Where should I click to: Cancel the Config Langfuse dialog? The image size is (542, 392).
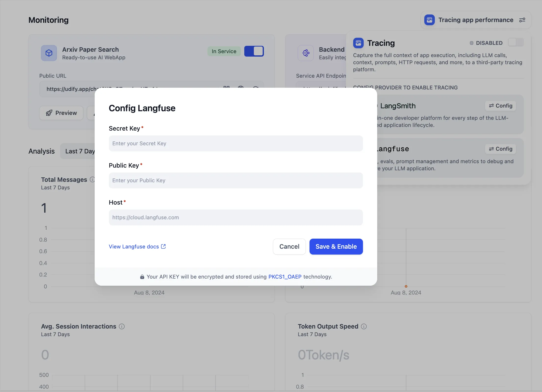(289, 246)
